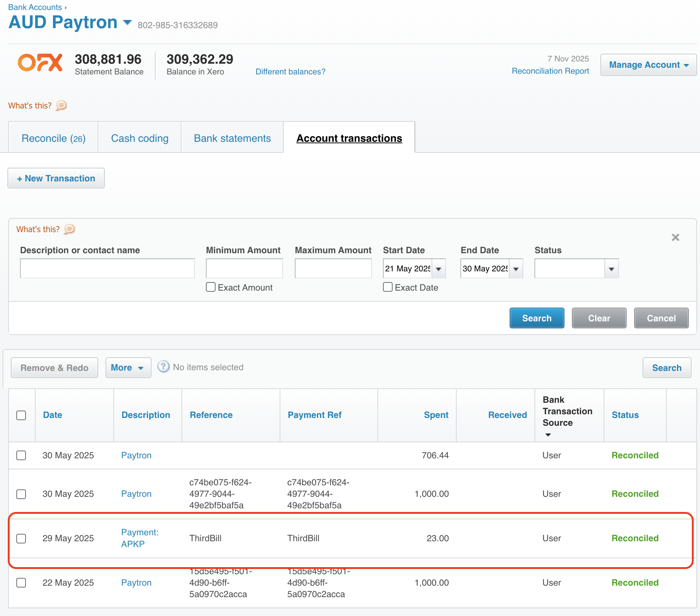Click the speech bubble icon in search panel
The height and width of the screenshot is (616, 700).
coord(69,230)
